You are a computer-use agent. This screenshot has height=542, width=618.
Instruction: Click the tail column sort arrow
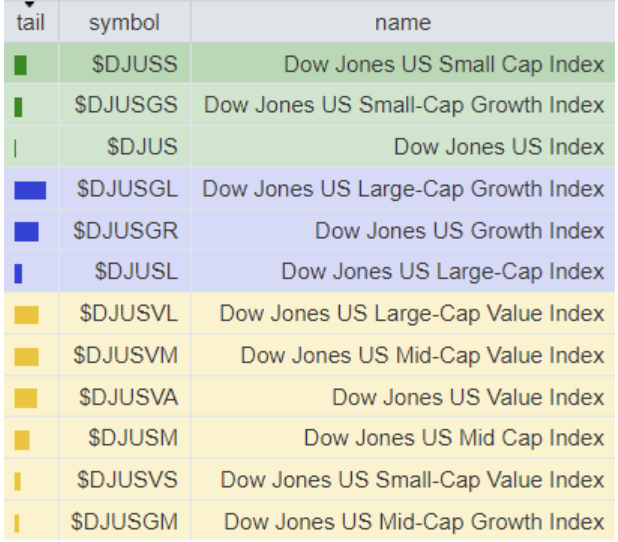(x=29, y=4)
